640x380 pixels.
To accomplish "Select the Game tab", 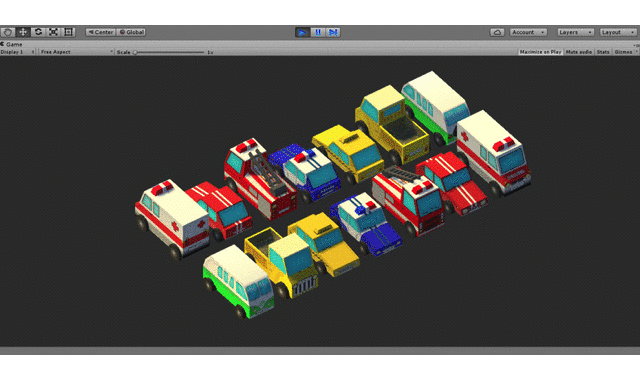I will (12, 44).
